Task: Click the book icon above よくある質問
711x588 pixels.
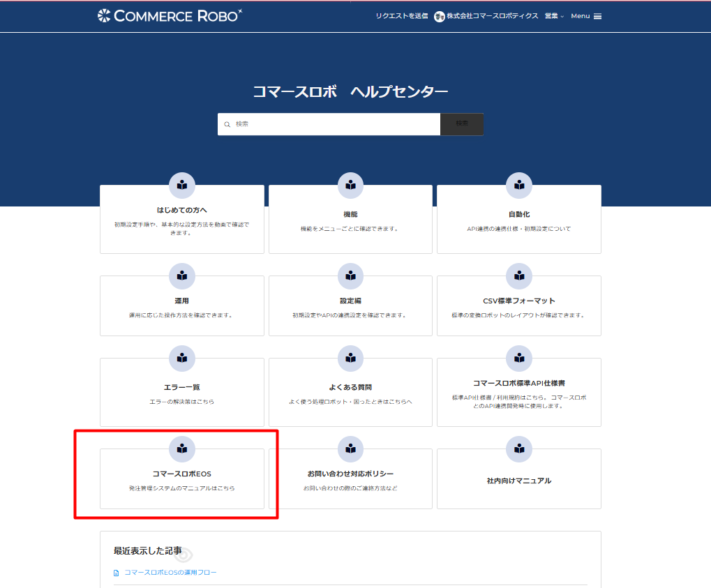Action: 350,358
